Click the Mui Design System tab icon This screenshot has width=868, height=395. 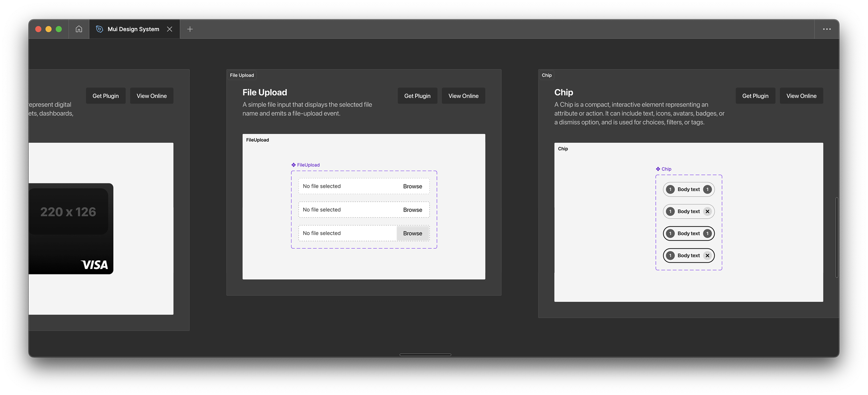pos(99,29)
